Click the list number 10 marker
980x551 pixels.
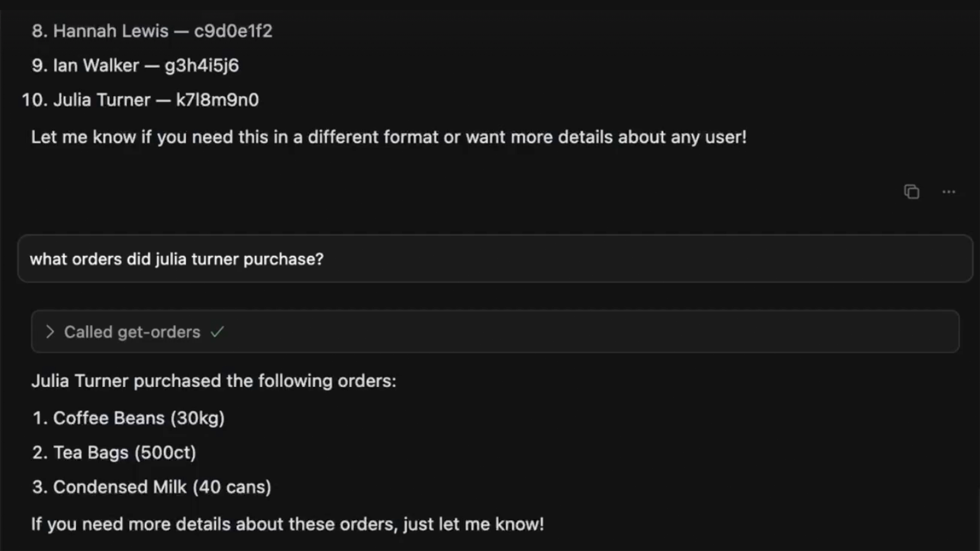34,100
